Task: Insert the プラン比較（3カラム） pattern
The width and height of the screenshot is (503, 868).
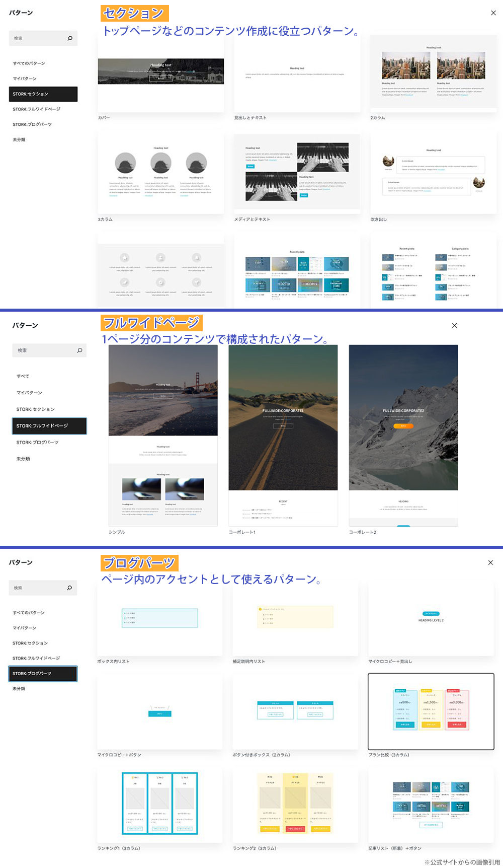Action: point(431,711)
